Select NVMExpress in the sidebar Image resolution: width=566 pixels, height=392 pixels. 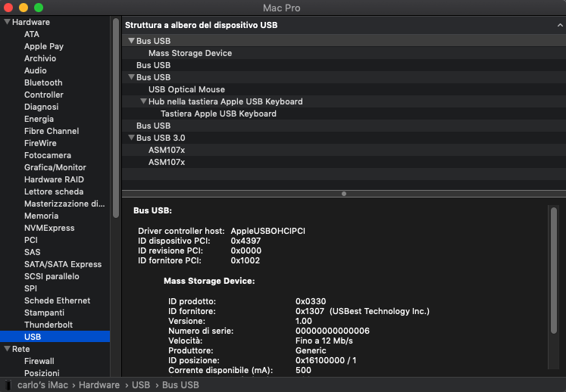pyautogui.click(x=49, y=228)
